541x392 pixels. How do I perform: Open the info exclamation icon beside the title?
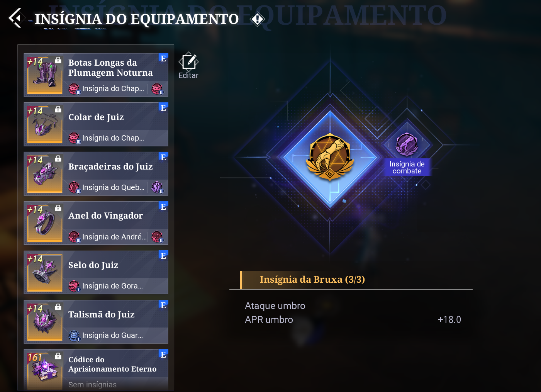[x=257, y=19]
